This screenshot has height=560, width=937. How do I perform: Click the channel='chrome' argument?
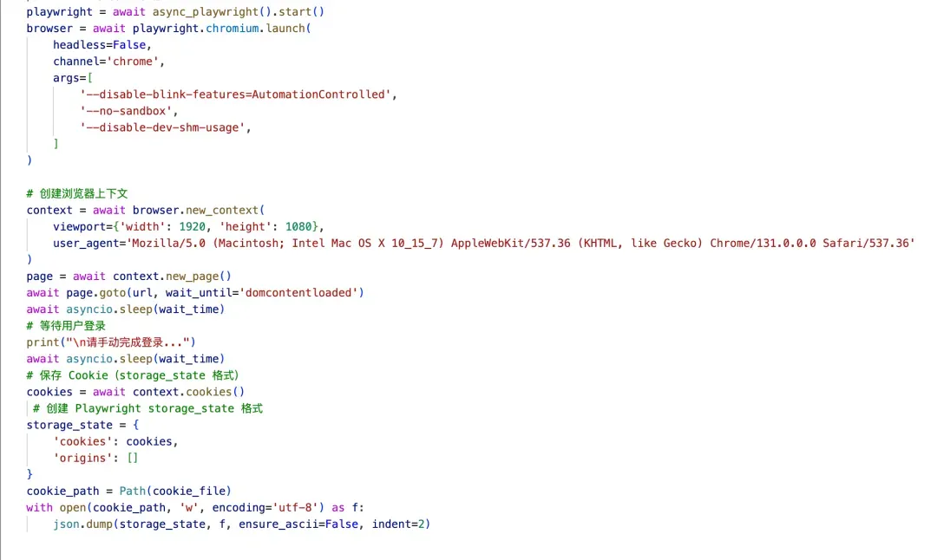click(x=108, y=62)
